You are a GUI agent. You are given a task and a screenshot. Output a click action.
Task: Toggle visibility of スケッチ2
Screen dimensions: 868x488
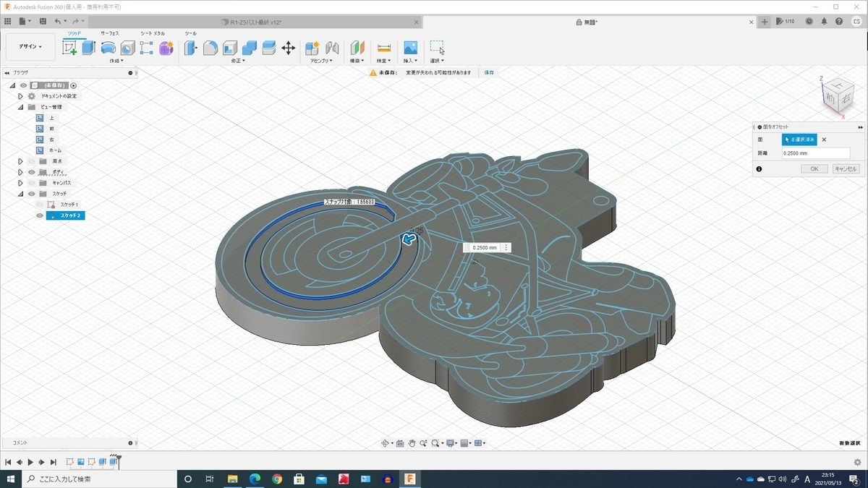tap(40, 215)
